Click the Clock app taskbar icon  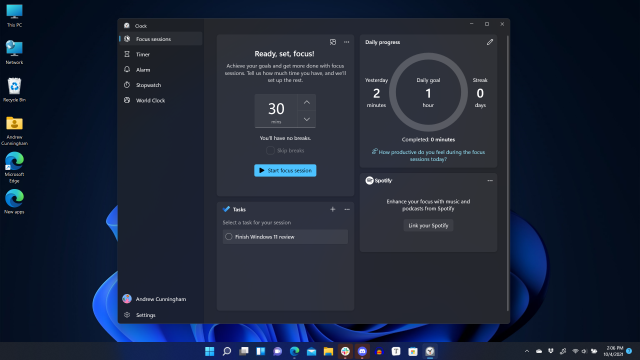[x=430, y=351]
